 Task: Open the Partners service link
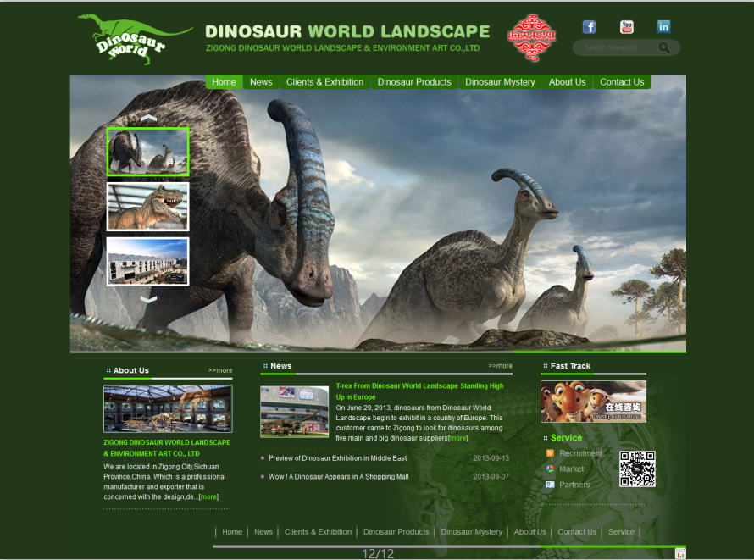(574, 485)
